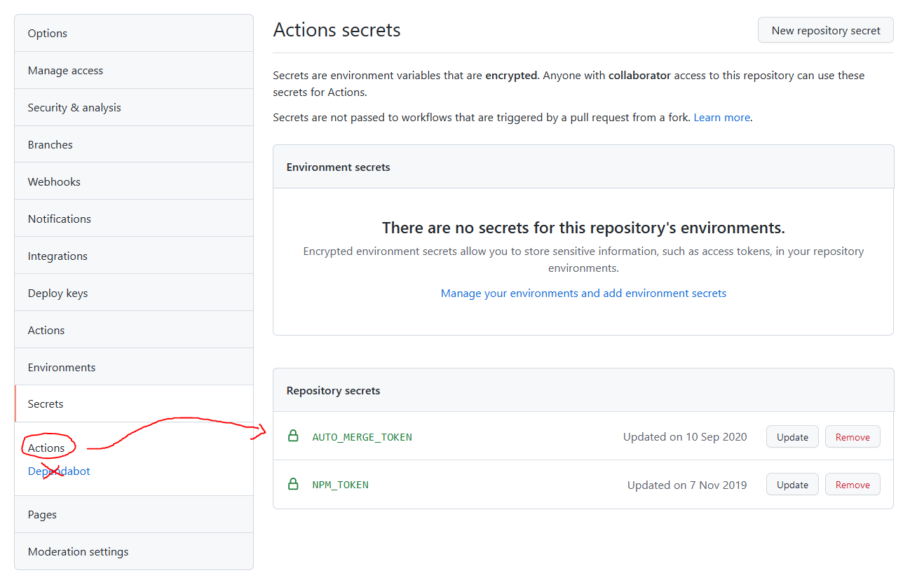
Task: Go to Manage access settings
Action: 134,71
